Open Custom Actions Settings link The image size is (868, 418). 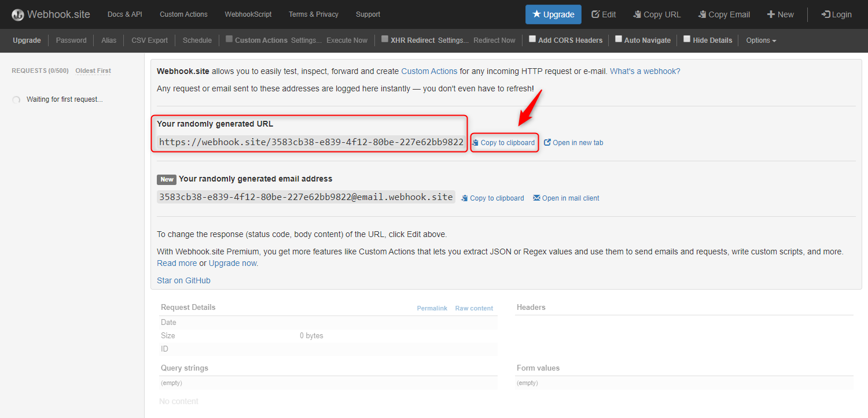[307, 40]
